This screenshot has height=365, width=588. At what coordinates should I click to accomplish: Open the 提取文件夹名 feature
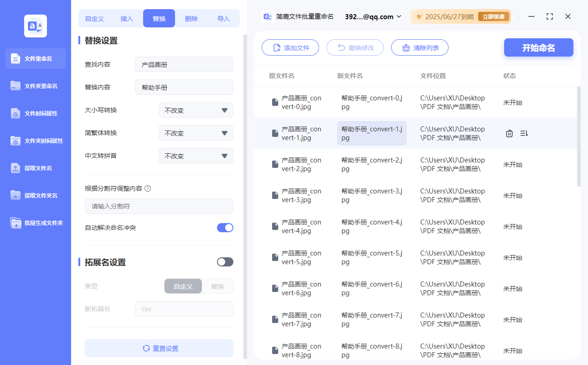(x=35, y=195)
